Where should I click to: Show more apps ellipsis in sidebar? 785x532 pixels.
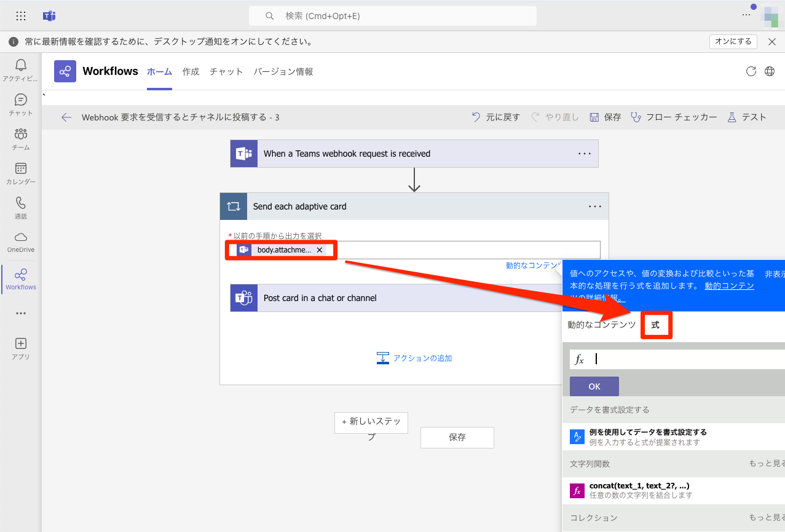click(21, 313)
